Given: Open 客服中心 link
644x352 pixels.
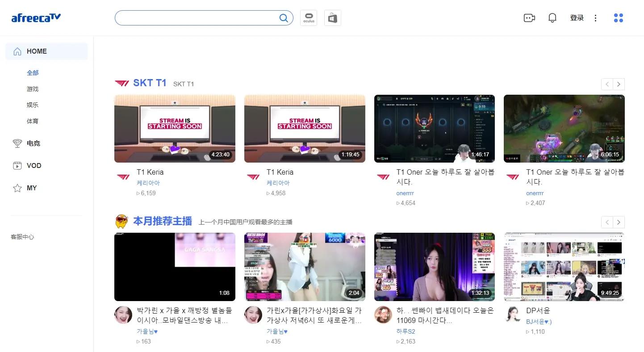Looking at the screenshot, I should [x=22, y=237].
